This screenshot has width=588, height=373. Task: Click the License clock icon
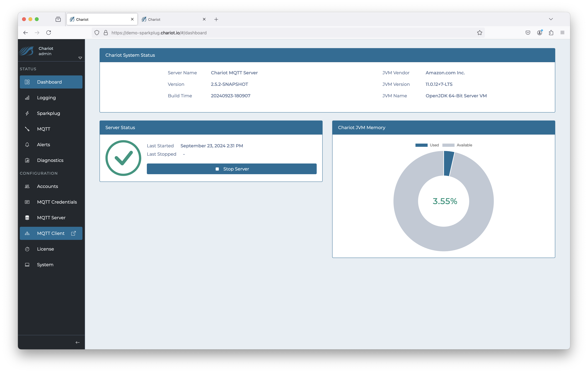pos(27,249)
